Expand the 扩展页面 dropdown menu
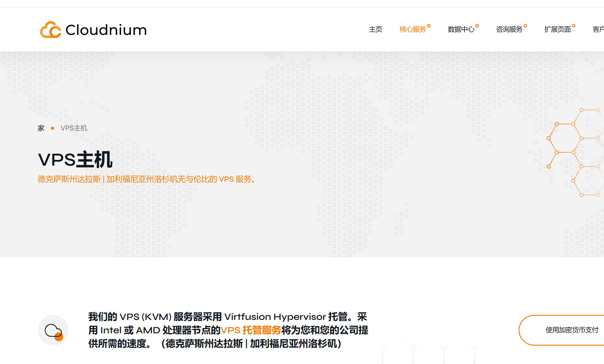The height and width of the screenshot is (364, 604). (x=557, y=30)
